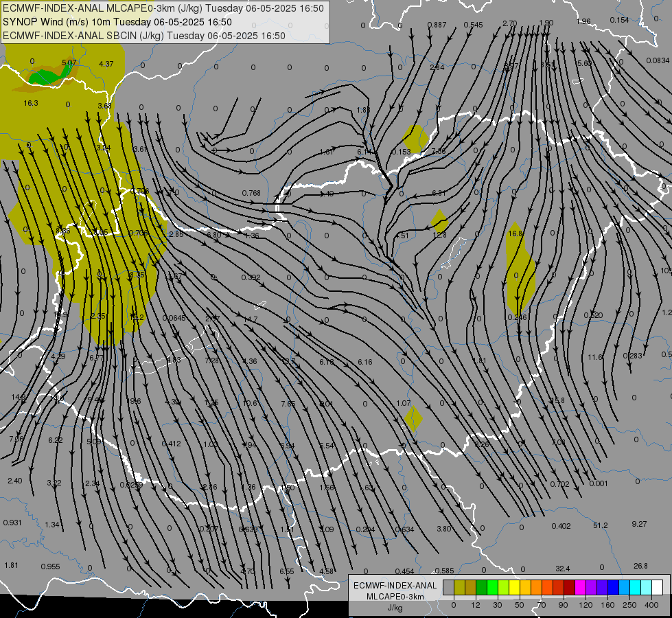Select the MLCAPE0-3km legend caption
The height and width of the screenshot is (618, 672).
(395, 597)
